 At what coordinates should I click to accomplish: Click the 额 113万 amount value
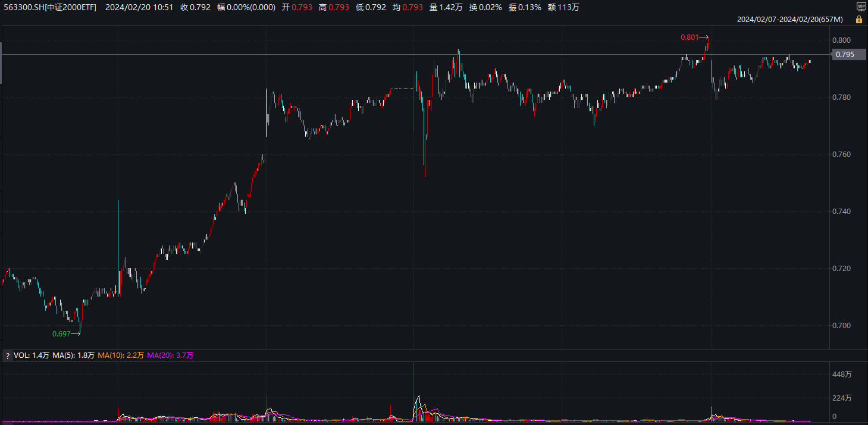[x=563, y=7]
